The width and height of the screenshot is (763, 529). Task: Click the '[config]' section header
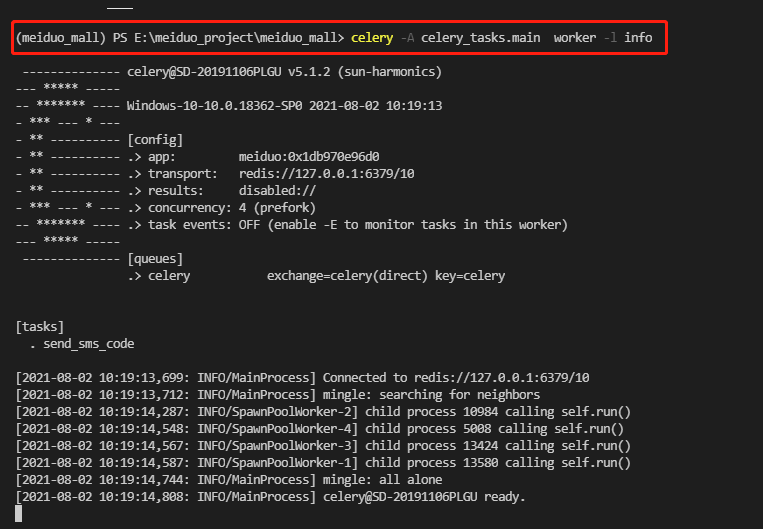point(155,140)
